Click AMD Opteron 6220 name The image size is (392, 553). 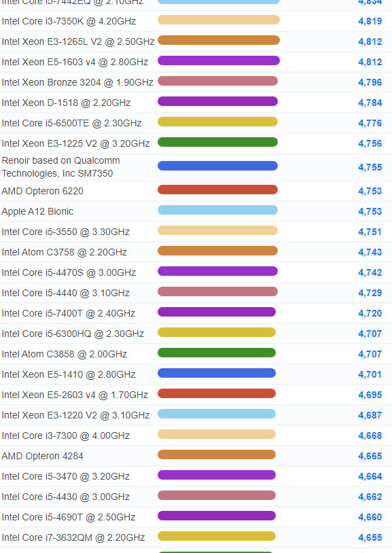pos(42,191)
